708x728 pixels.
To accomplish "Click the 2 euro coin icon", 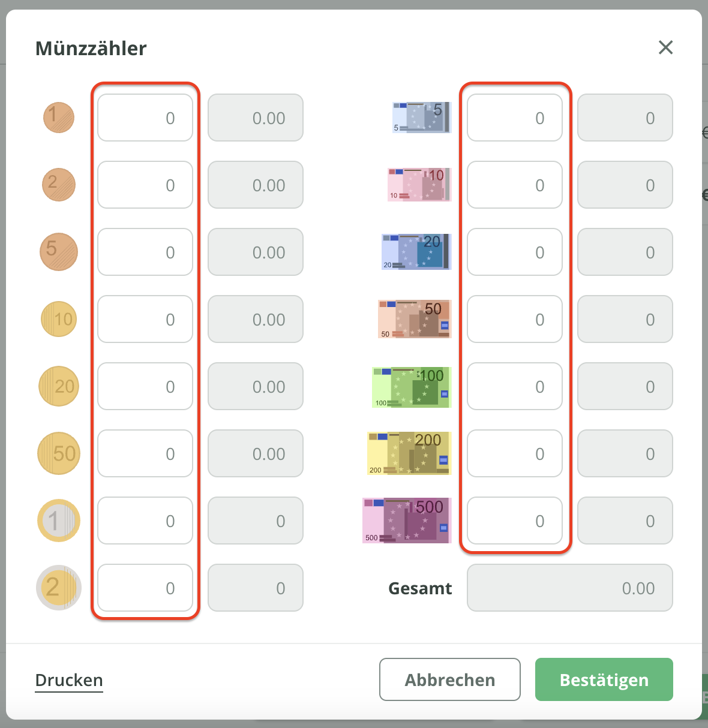I will (59, 588).
